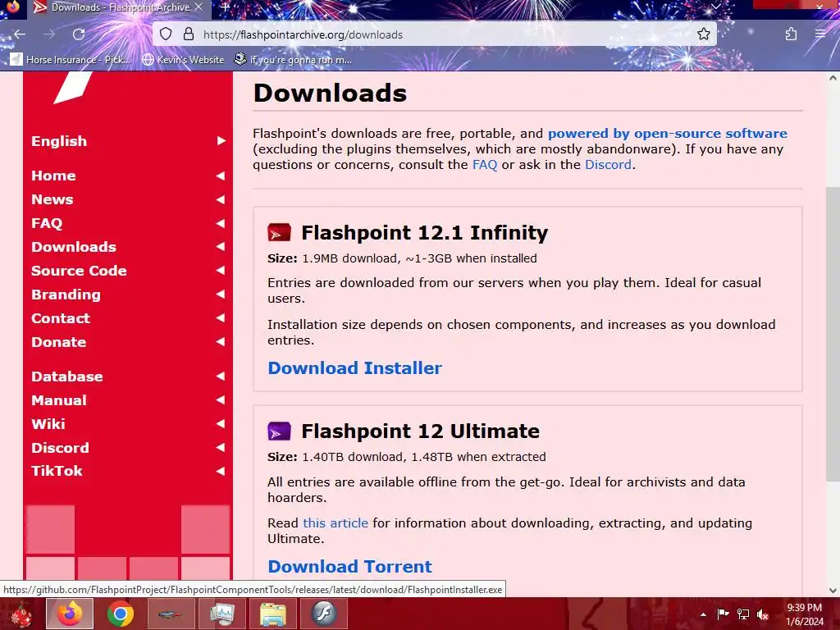Open Branding in the sidebar

coord(128,294)
